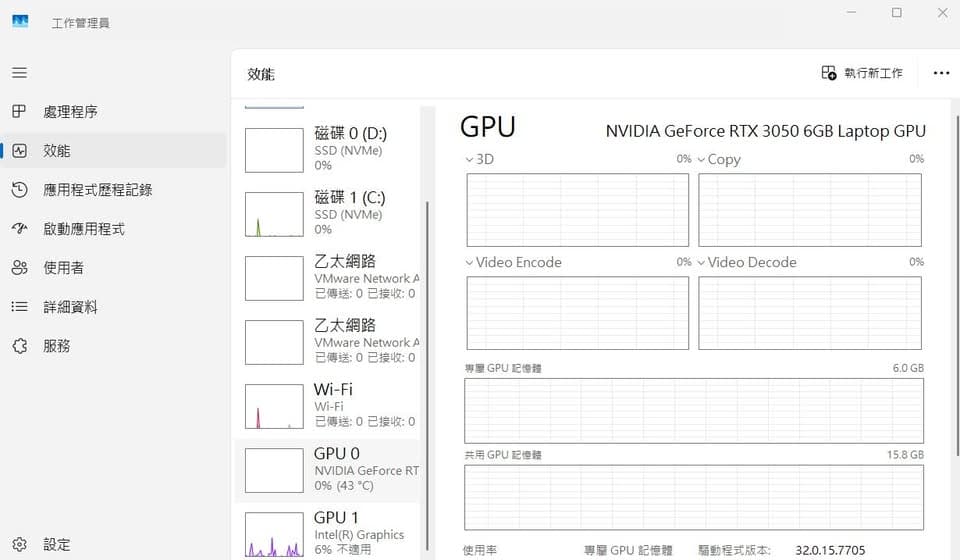Click the large GPU heading

pyautogui.click(x=487, y=127)
